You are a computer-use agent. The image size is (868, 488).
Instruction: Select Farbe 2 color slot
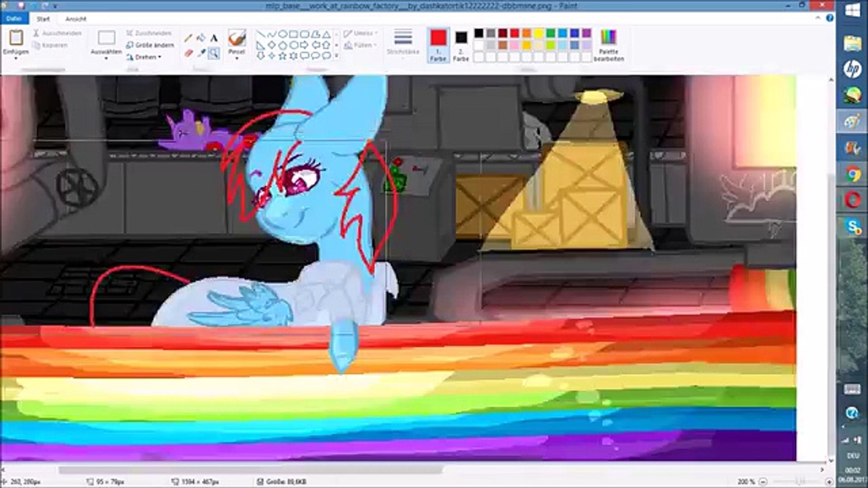tap(461, 45)
